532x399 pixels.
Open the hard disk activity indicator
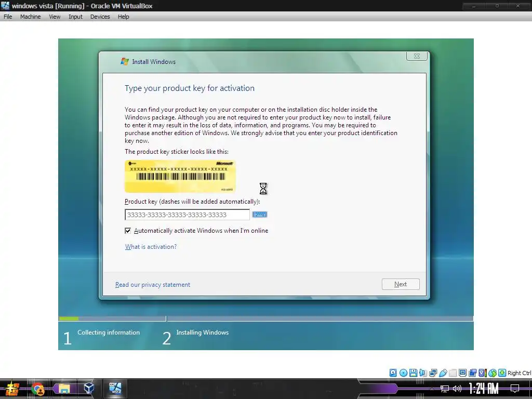[393, 373]
